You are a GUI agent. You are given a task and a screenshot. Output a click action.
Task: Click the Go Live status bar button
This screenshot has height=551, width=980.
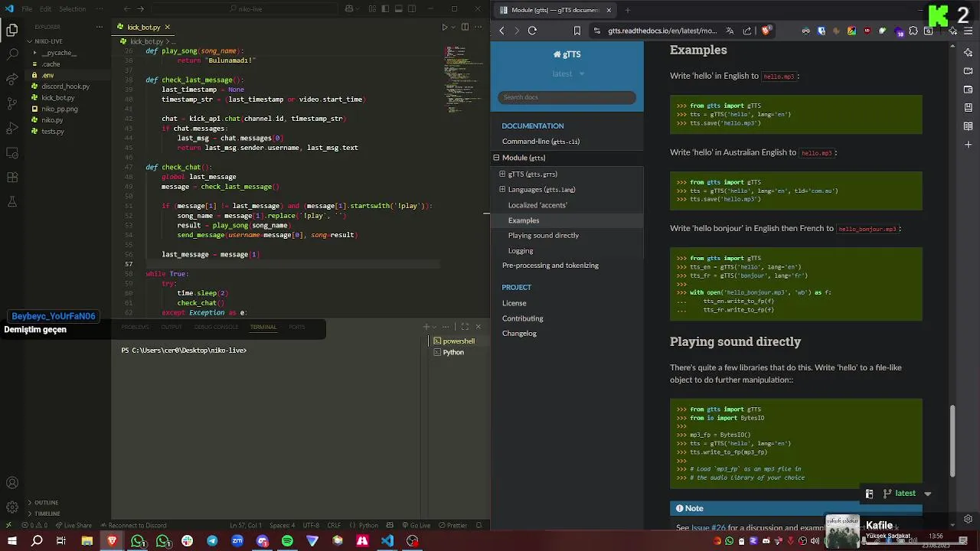[416, 525]
